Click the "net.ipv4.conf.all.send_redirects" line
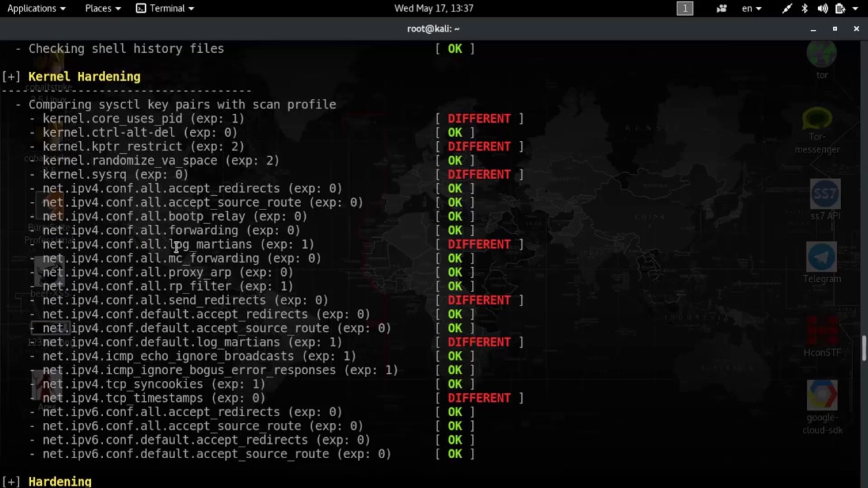The height and width of the screenshot is (488, 868). tap(185, 300)
